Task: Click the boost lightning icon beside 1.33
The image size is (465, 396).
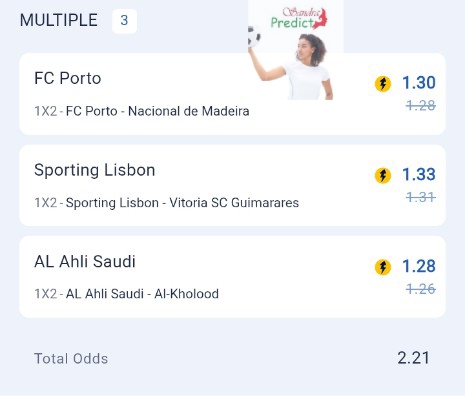Action: 383,175
